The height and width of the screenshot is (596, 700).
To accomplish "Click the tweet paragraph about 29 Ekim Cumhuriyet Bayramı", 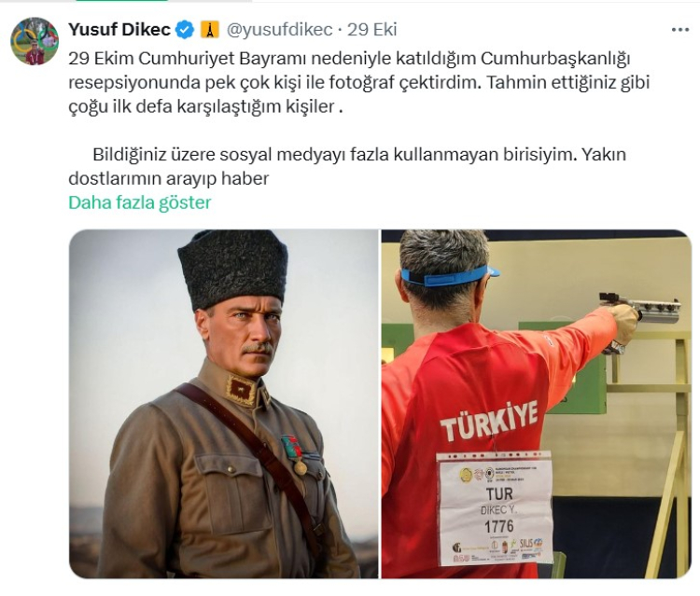I will (359, 82).
